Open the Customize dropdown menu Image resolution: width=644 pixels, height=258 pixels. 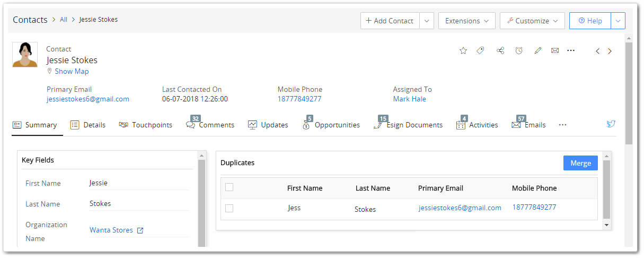click(x=532, y=21)
